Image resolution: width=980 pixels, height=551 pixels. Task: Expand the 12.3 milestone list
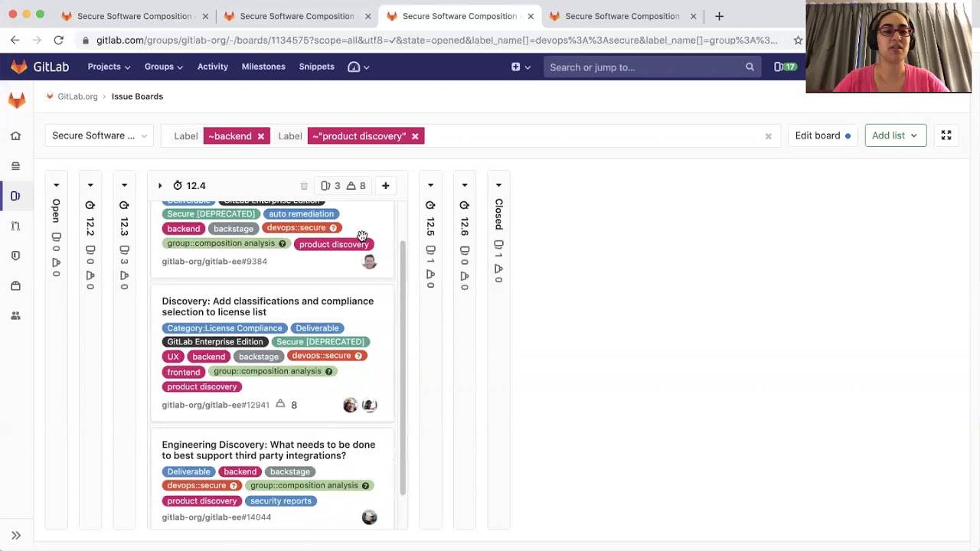[x=124, y=185]
